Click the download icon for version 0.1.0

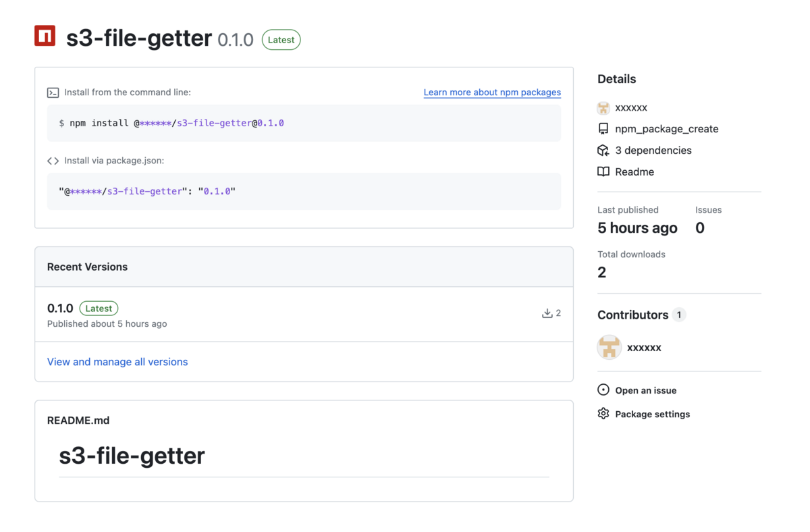click(x=547, y=313)
